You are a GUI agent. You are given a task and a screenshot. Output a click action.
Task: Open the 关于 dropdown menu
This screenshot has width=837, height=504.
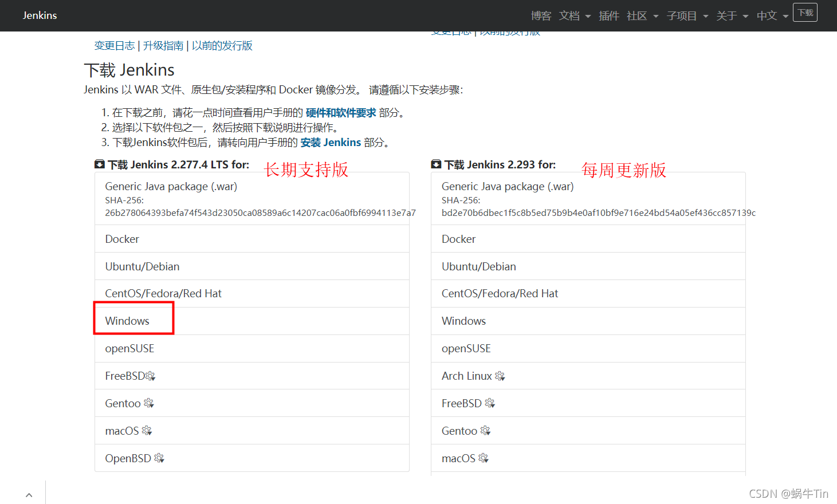click(732, 15)
